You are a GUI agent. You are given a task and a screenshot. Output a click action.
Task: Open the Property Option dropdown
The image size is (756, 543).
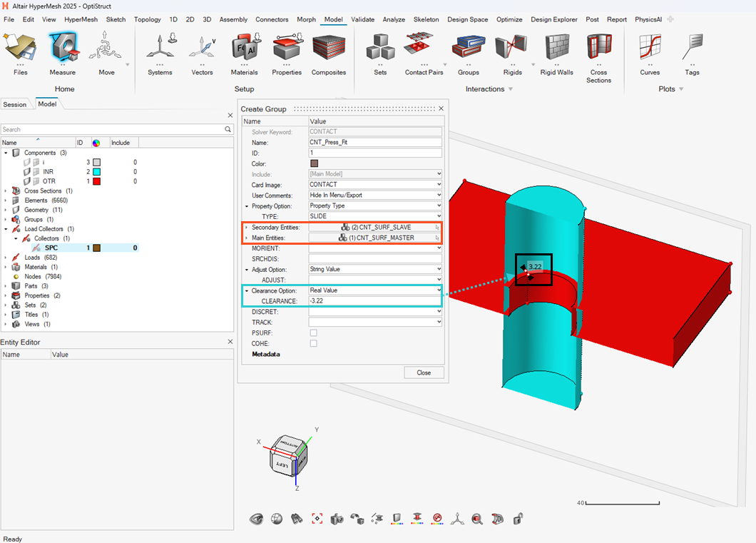click(x=375, y=206)
